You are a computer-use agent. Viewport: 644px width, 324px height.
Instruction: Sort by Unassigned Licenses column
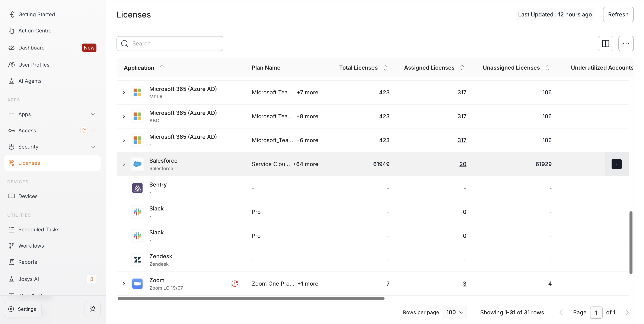point(547,68)
